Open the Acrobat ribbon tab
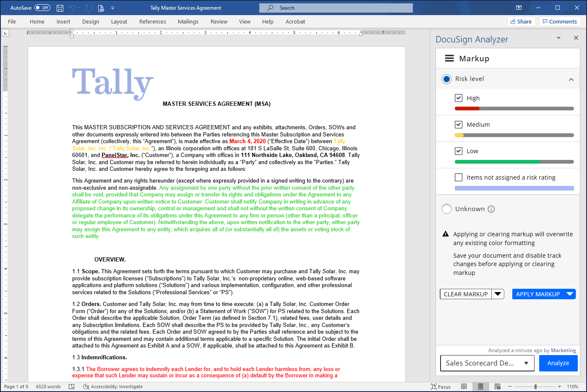This screenshot has height=392, width=587. (x=295, y=21)
